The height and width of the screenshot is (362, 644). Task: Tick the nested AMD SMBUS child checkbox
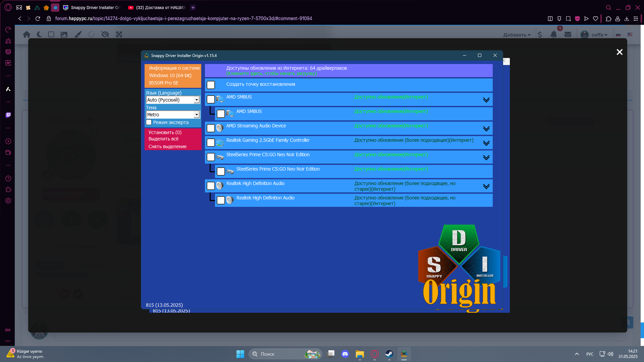[x=221, y=114]
